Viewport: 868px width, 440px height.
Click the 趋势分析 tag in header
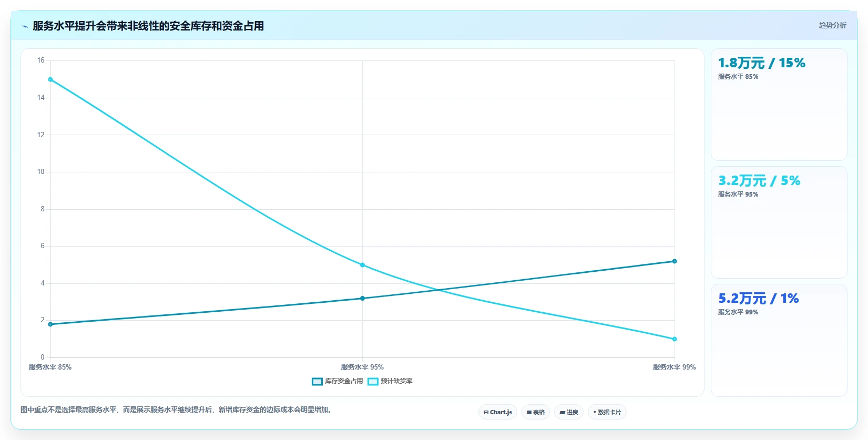(x=832, y=25)
